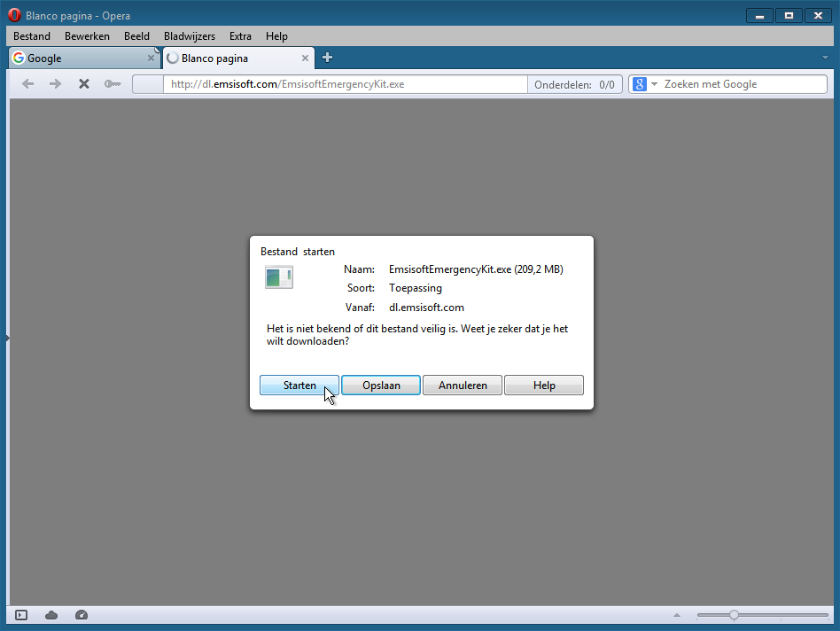Screen dimensions: 840x631
Task: Close the Blanco pagina tab
Action: 305,58
